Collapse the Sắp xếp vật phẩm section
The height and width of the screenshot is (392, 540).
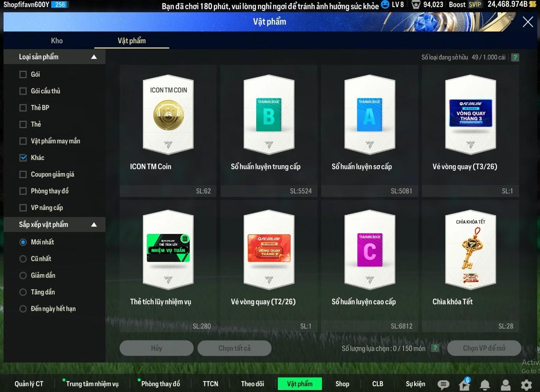[94, 225]
